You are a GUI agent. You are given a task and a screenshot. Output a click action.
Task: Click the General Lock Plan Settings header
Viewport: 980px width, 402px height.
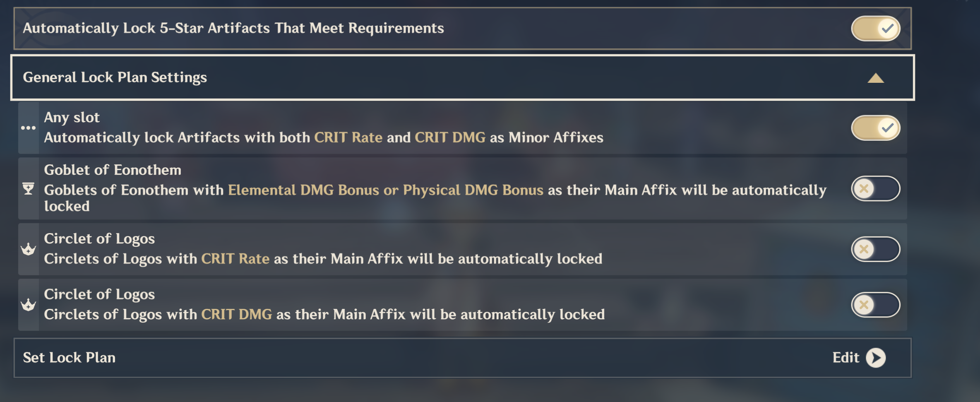click(x=462, y=77)
